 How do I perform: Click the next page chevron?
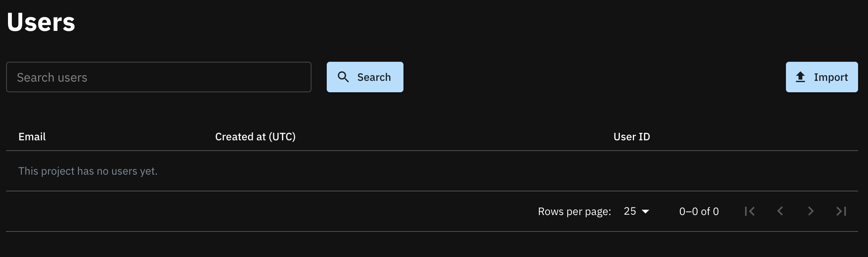(x=811, y=211)
